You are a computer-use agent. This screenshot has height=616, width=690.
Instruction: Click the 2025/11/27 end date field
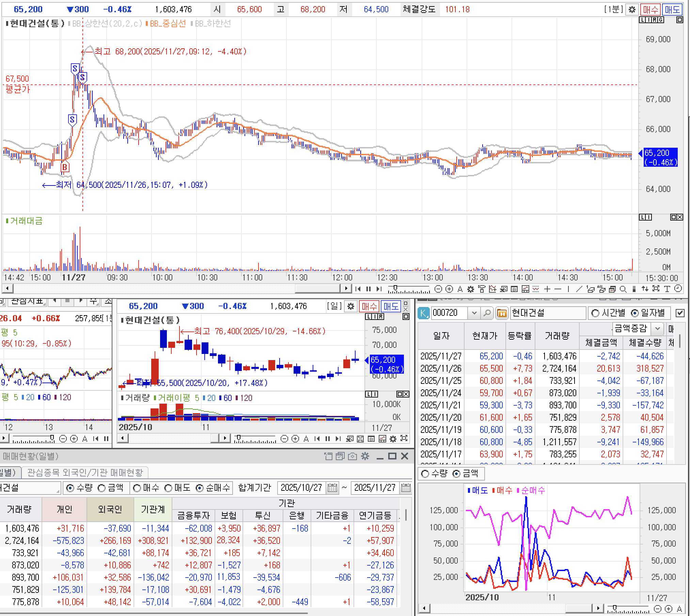click(375, 488)
